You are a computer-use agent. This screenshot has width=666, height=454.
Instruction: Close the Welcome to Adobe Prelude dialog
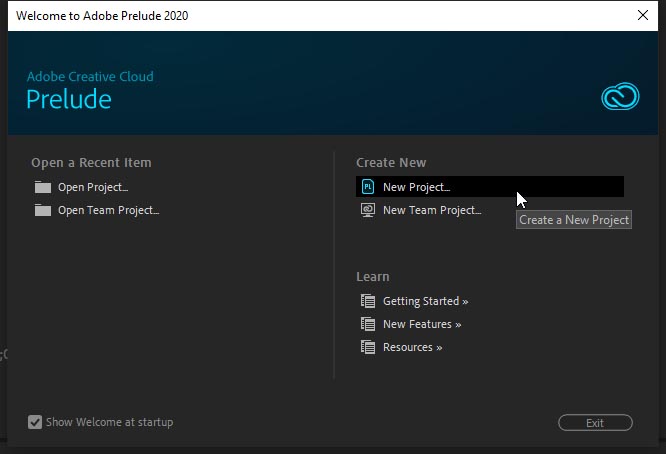point(643,15)
